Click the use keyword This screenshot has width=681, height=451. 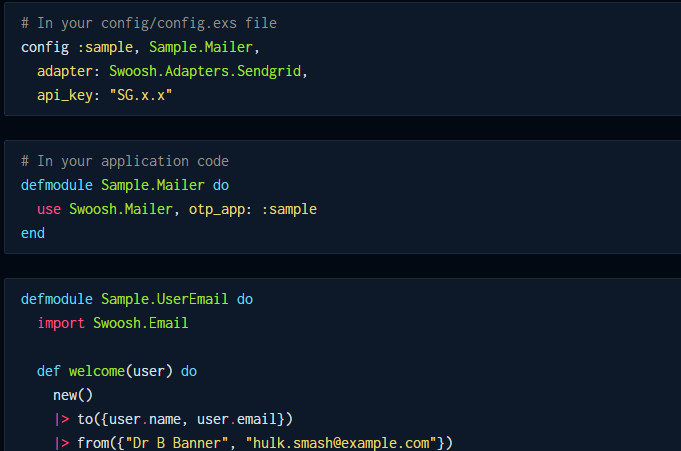[49, 209]
